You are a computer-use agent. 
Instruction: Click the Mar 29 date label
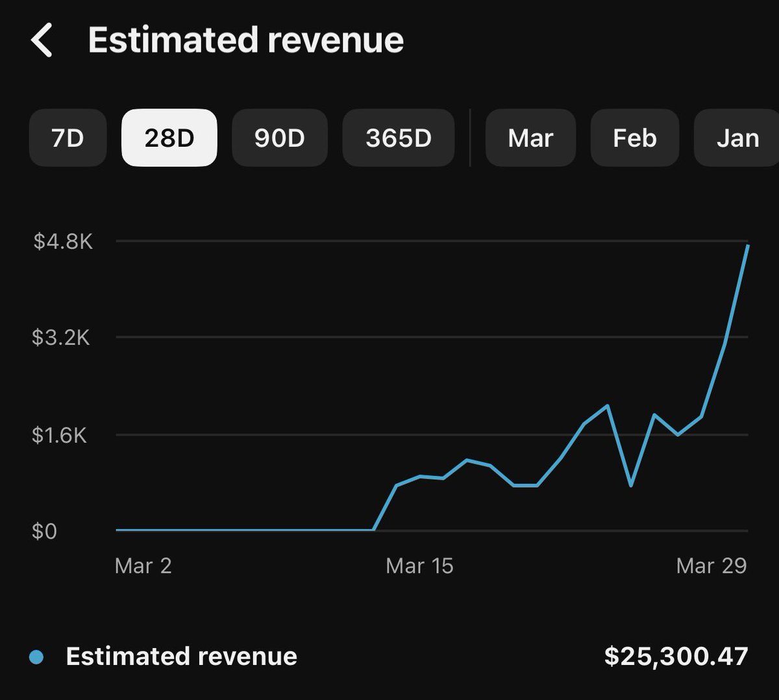click(x=711, y=566)
